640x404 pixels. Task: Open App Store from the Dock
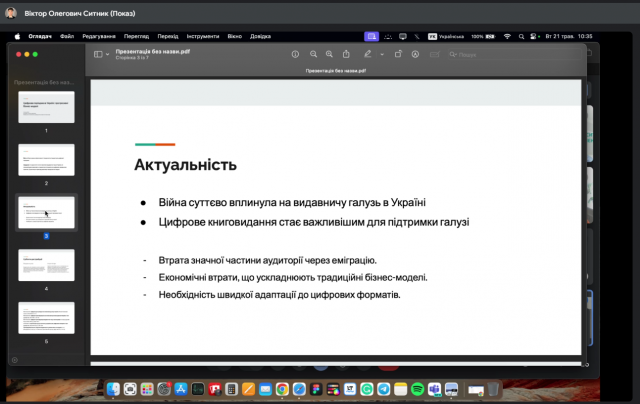[x=181, y=389]
